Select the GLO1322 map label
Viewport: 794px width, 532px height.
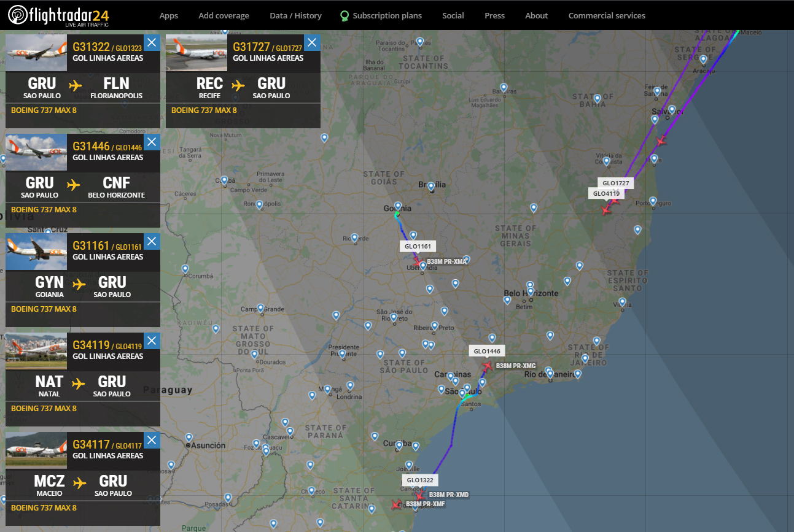420,480
